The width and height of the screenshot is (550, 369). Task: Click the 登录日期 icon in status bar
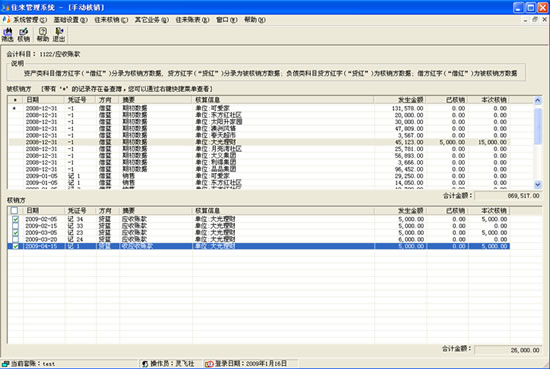(209, 364)
